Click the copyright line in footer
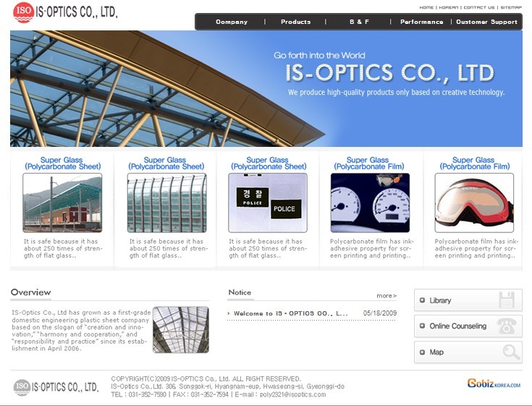 point(206,378)
